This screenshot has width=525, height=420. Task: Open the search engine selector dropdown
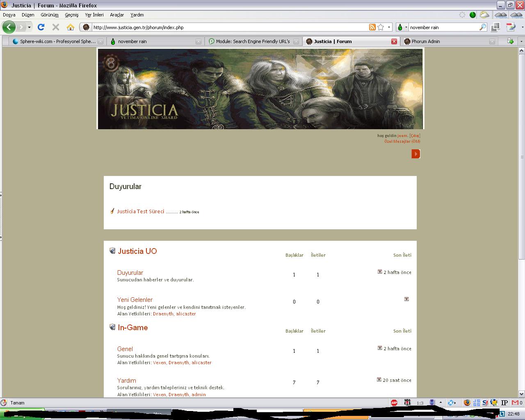coord(402,27)
